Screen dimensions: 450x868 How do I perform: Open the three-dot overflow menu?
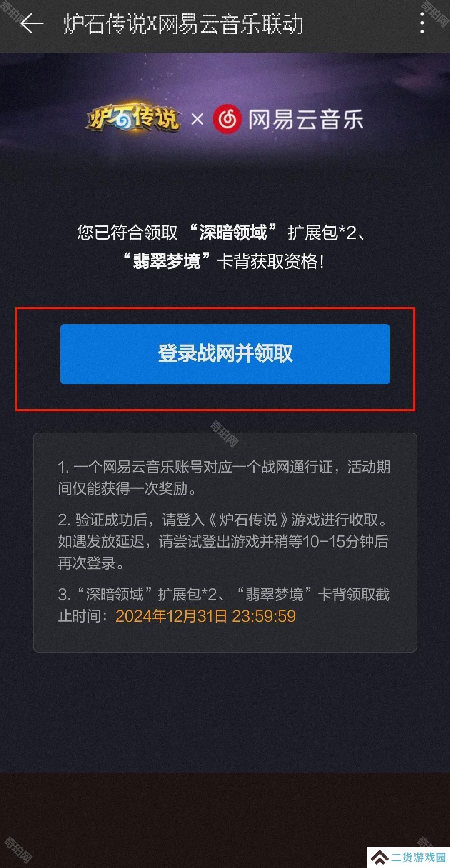(422, 23)
